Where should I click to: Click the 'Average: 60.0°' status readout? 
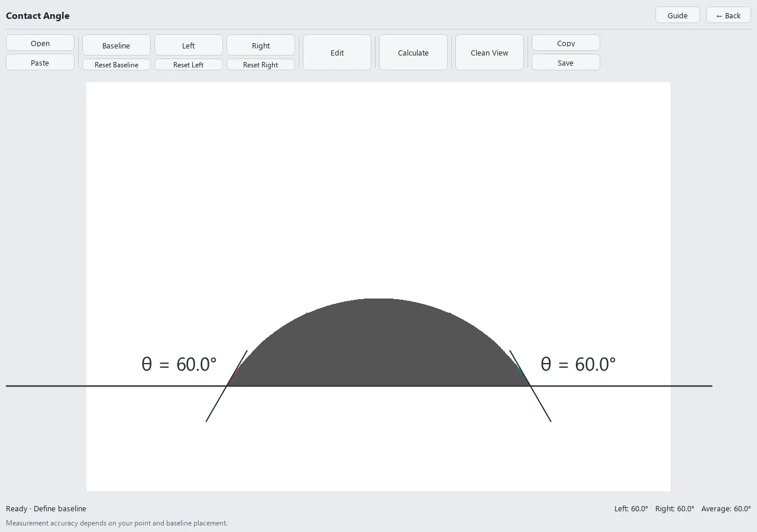click(726, 508)
